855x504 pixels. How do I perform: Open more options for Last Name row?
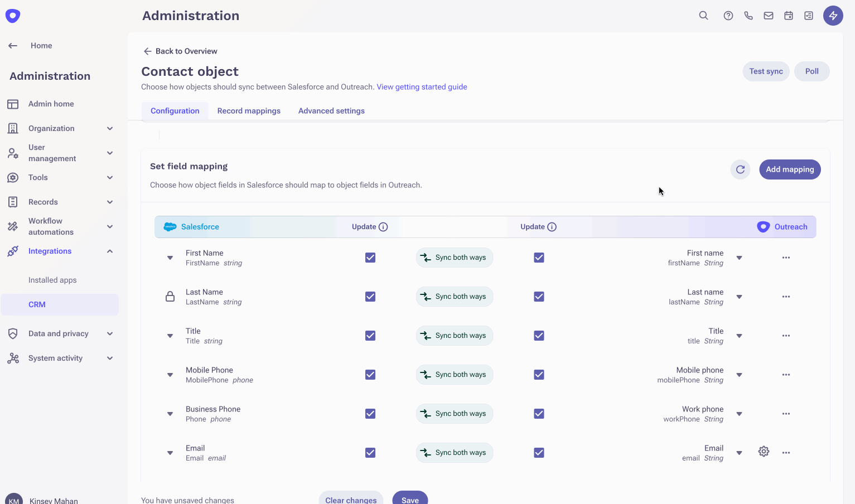[x=786, y=297]
